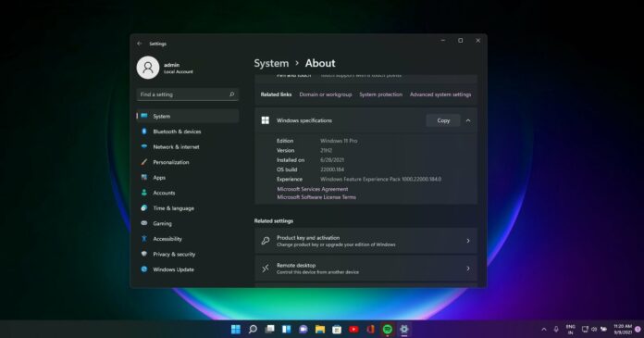Click System in the breadcrumb header

[271, 63]
